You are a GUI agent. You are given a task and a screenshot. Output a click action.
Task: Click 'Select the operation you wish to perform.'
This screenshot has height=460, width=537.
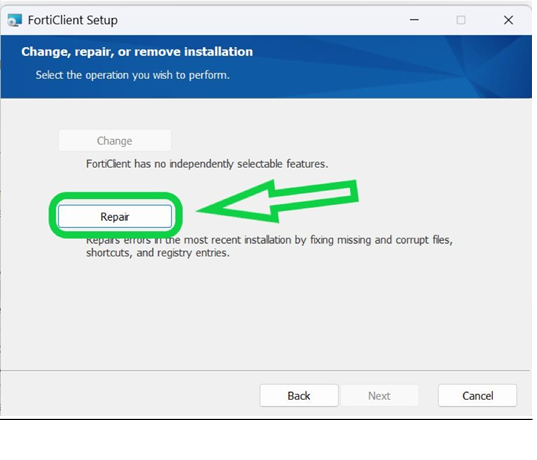[x=133, y=75]
